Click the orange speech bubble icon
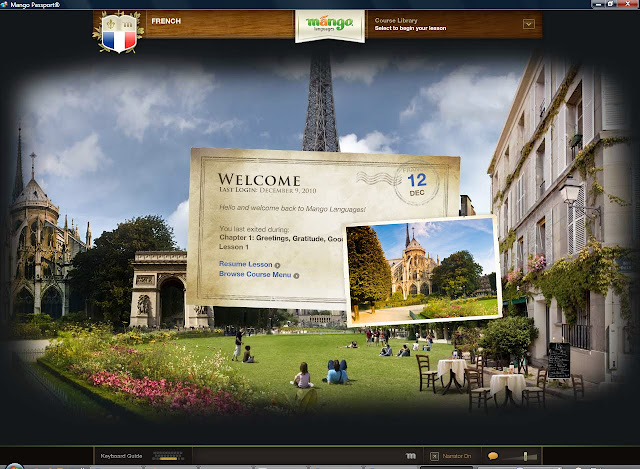This screenshot has width=640, height=469. 493,456
